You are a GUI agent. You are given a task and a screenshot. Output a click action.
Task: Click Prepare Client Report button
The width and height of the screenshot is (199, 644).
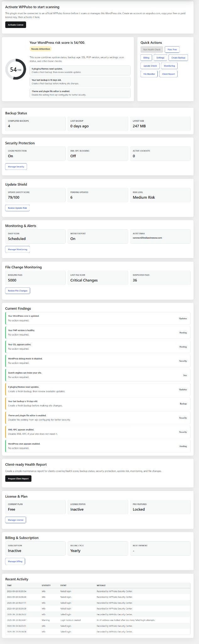(18, 479)
